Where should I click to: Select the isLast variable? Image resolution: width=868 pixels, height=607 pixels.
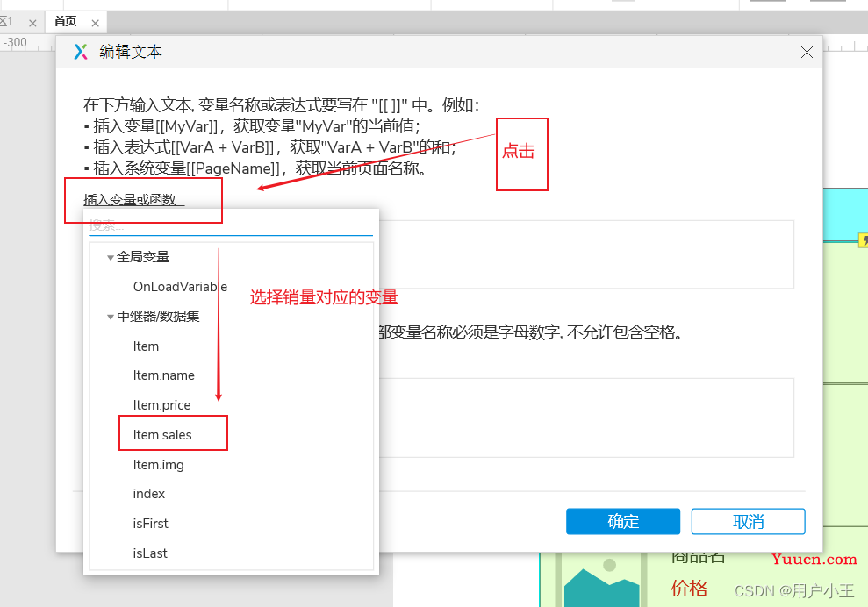click(150, 553)
